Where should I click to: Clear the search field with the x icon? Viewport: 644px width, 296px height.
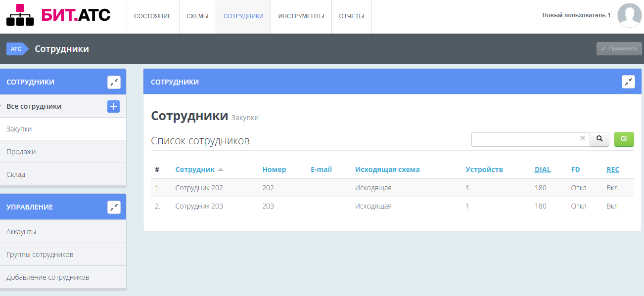click(x=582, y=139)
